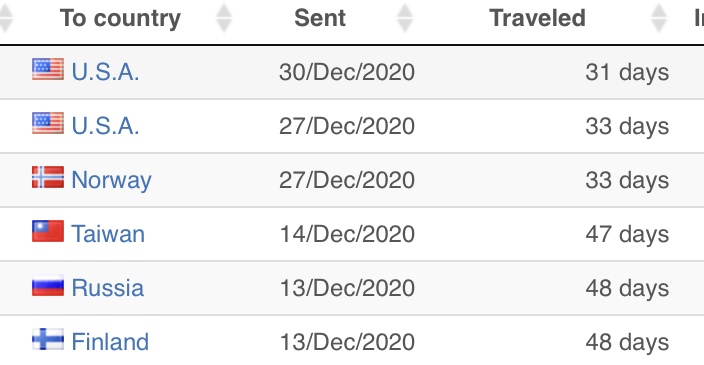Screen dimensions: 704x365
Task: Click the USA flag beside 27/Dec/2020
Action: tap(48, 123)
